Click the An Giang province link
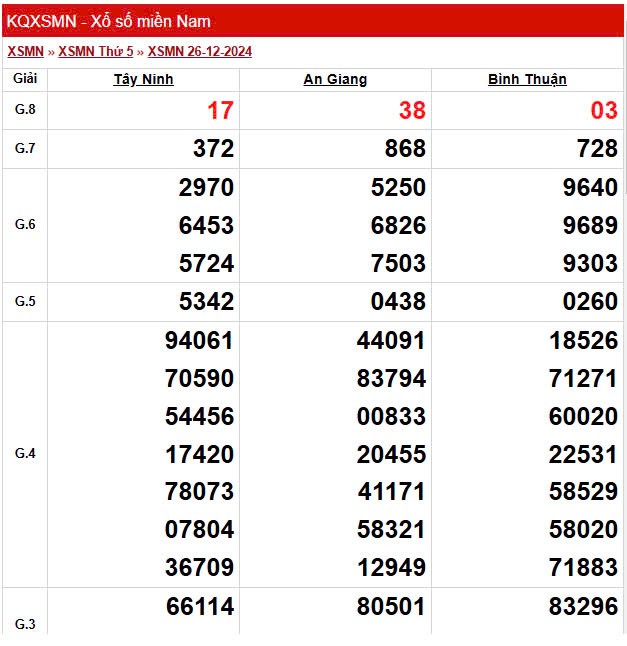The width and height of the screenshot is (627, 646). tap(335, 80)
